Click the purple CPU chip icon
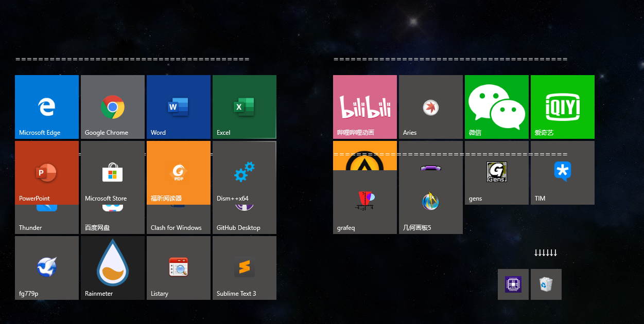 click(x=513, y=284)
